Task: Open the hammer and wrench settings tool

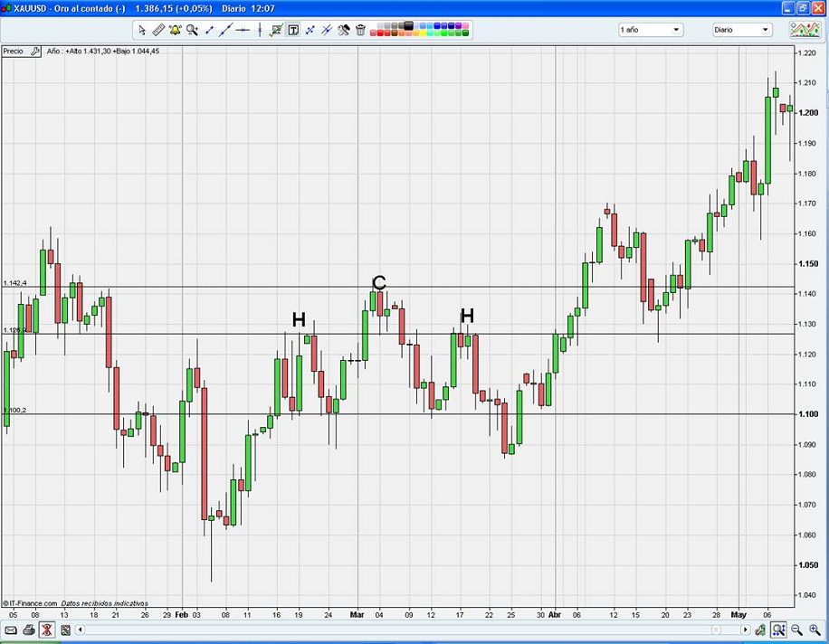Action: click(344, 30)
